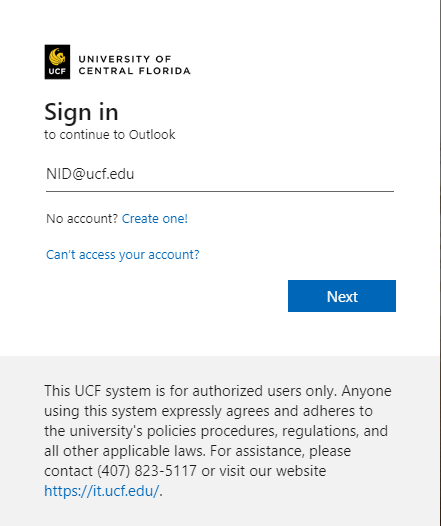Click the 'all other applicable laws' phrase
The width and height of the screenshot is (441, 526).
pyautogui.click(x=124, y=451)
